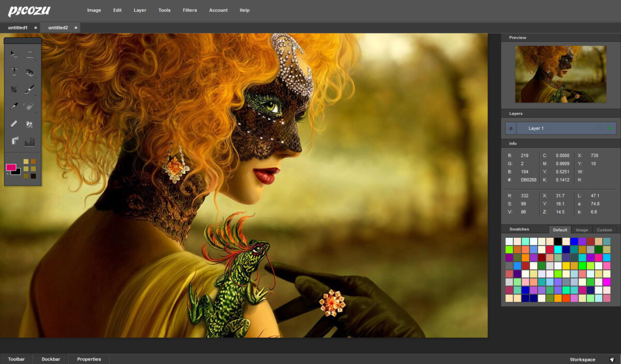Click the Preview panel thumbnail image
Viewport: 621px width, 364px height.
point(560,74)
